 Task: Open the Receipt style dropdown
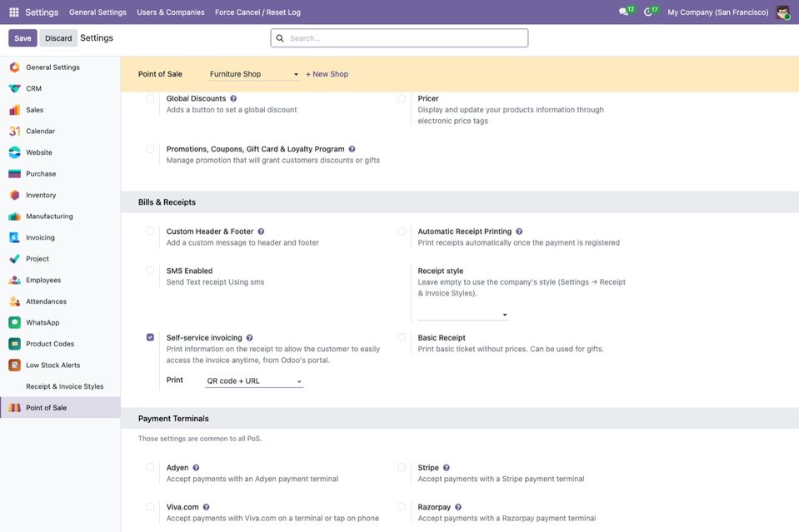[462, 315]
